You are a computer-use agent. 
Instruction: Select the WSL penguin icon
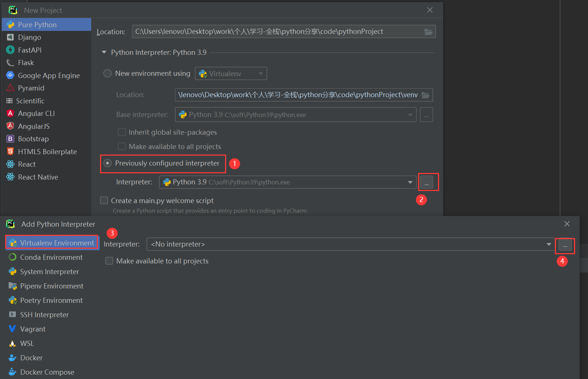[x=13, y=343]
